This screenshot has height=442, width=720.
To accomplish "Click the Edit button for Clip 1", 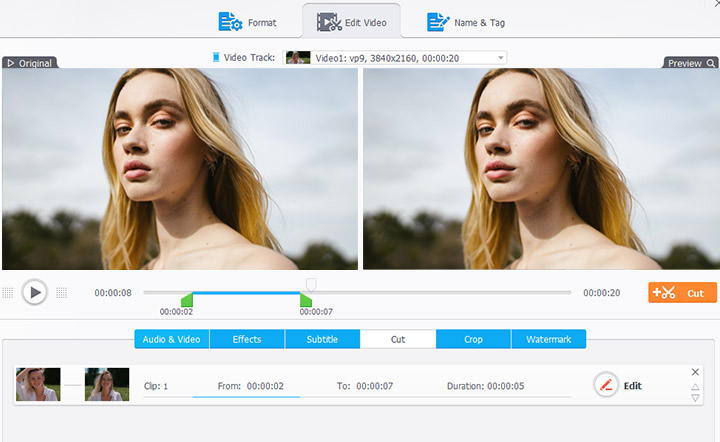I will 618,385.
